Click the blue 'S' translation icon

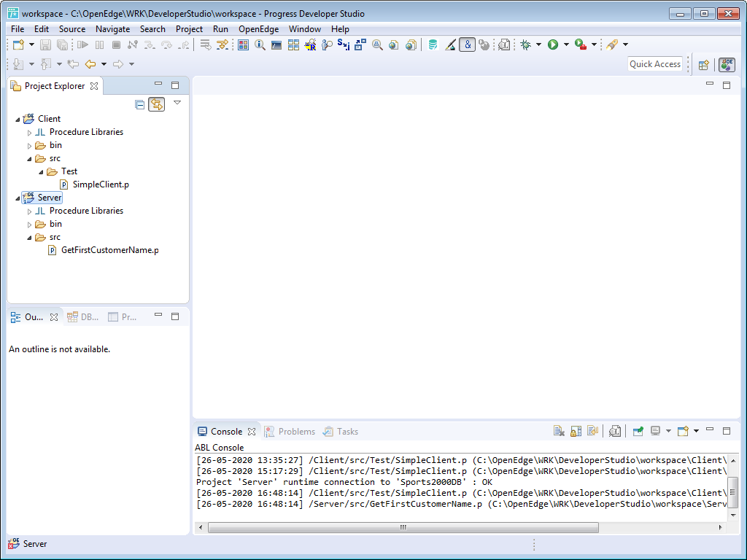click(x=344, y=44)
